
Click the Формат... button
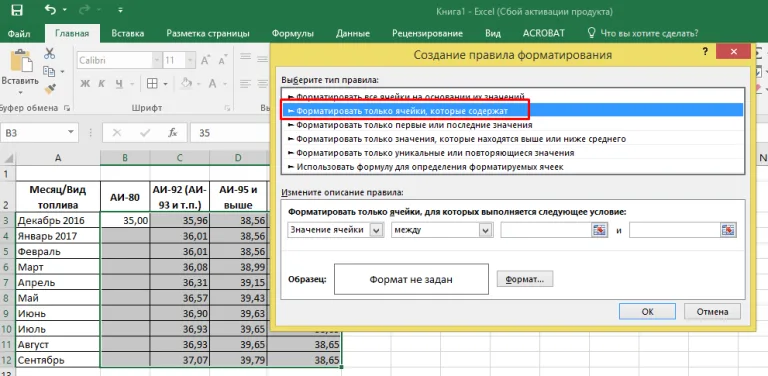coord(525,280)
